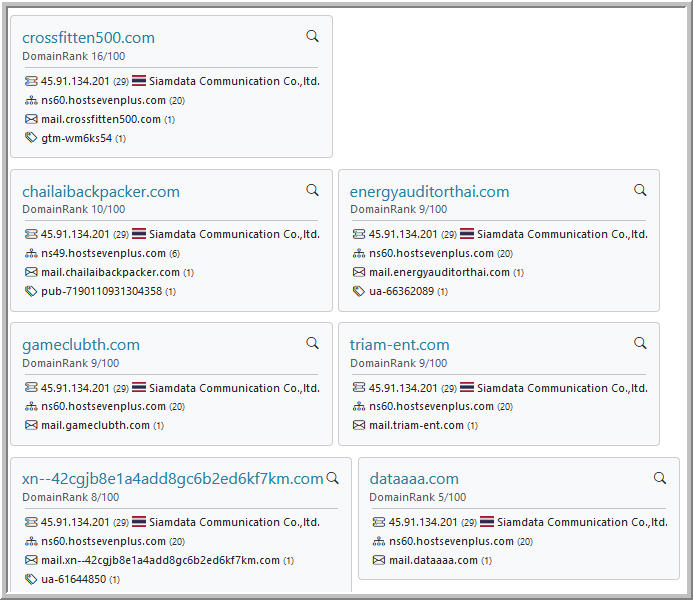Screen dimensions: 693x600
Task: Select mail.dataaaa.com mail entry
Action: click(433, 561)
